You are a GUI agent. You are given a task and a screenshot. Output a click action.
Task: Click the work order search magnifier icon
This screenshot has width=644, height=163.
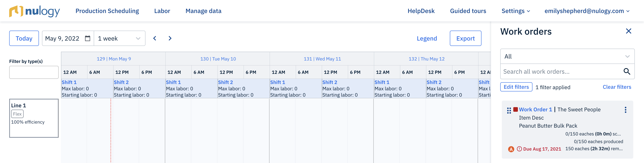[x=627, y=72]
